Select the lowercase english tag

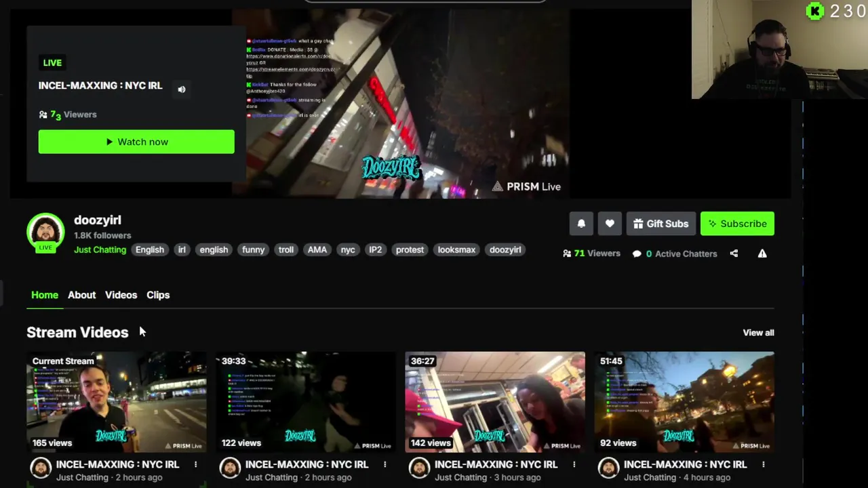coord(214,249)
